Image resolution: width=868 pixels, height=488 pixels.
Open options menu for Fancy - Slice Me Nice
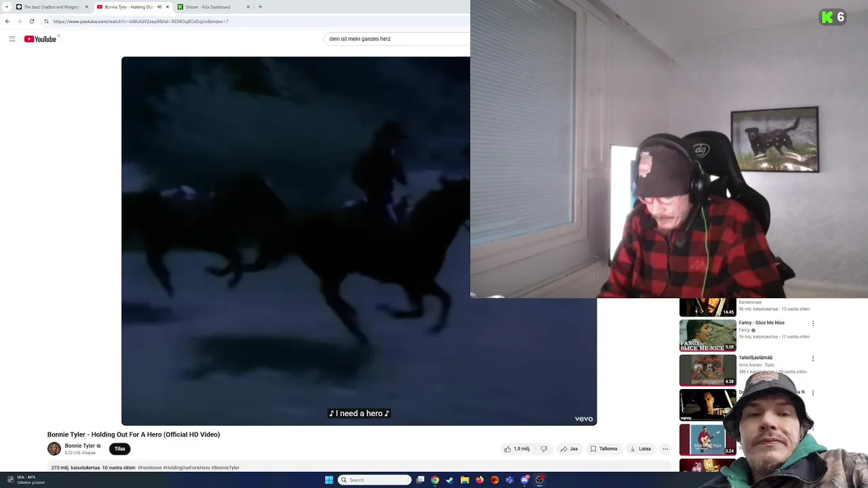tap(812, 324)
